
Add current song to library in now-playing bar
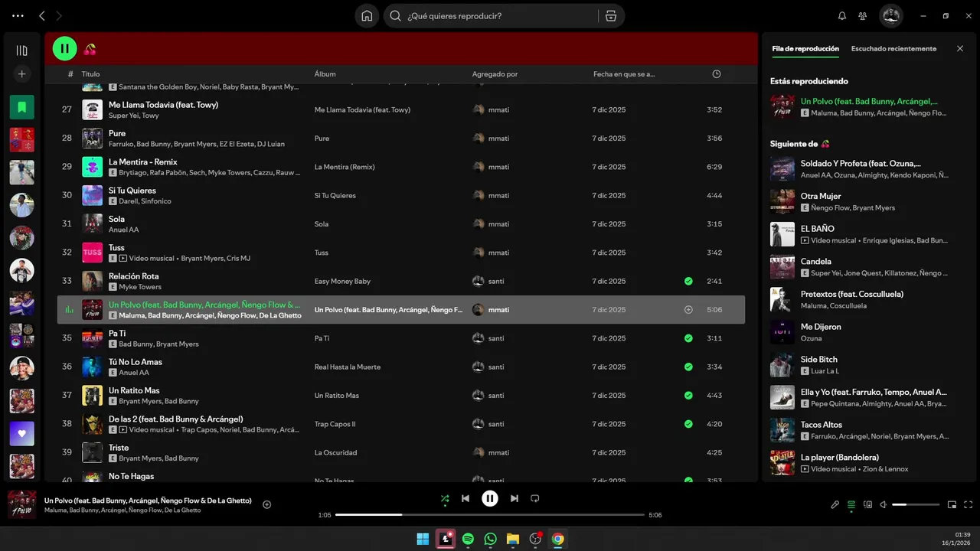(267, 504)
